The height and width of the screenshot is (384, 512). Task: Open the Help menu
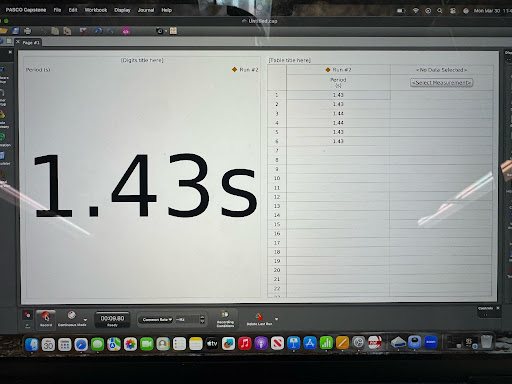tap(167, 10)
